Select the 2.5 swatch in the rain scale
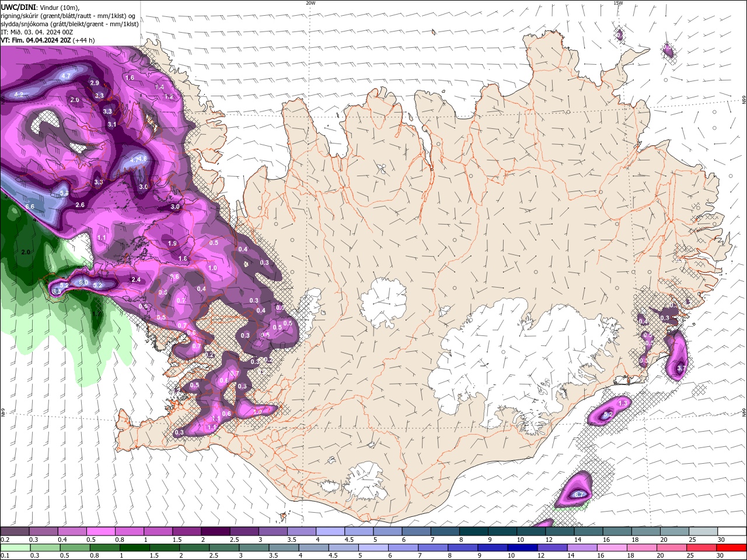This screenshot has width=747, height=560. pos(224,548)
